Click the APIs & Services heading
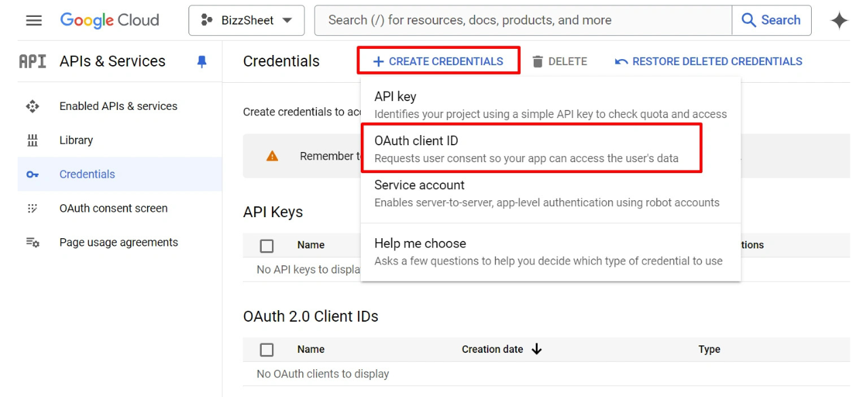 [113, 61]
